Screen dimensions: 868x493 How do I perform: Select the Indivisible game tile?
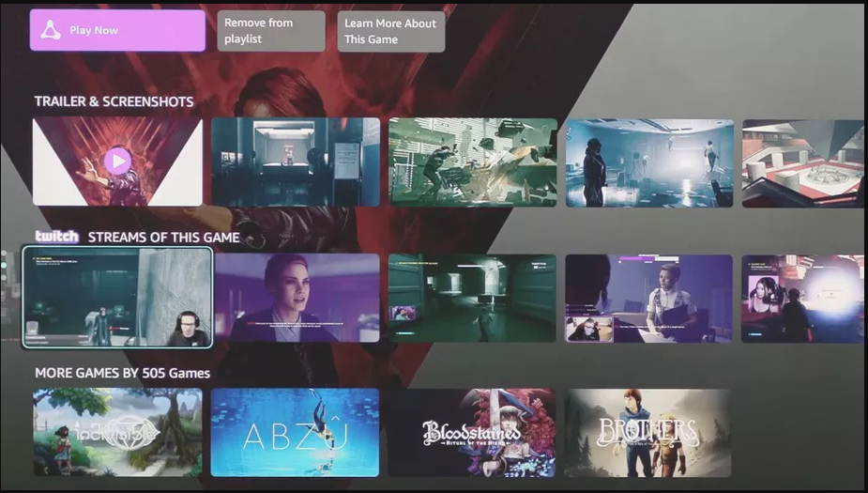[117, 433]
